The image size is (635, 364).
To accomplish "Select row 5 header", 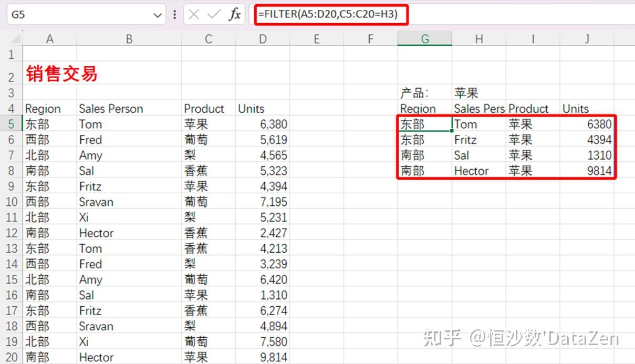I will (x=12, y=124).
